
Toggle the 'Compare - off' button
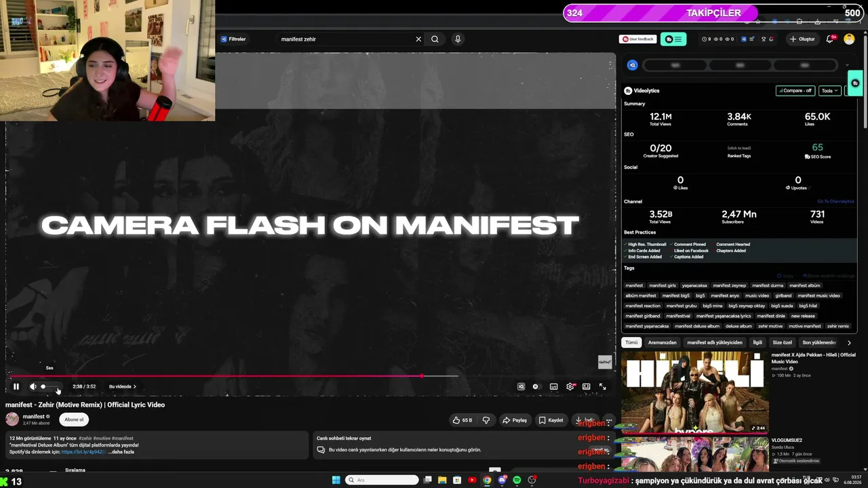pyautogui.click(x=795, y=91)
